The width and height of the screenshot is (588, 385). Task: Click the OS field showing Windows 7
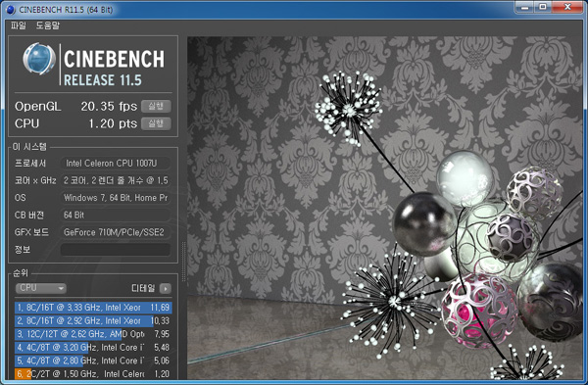115,198
